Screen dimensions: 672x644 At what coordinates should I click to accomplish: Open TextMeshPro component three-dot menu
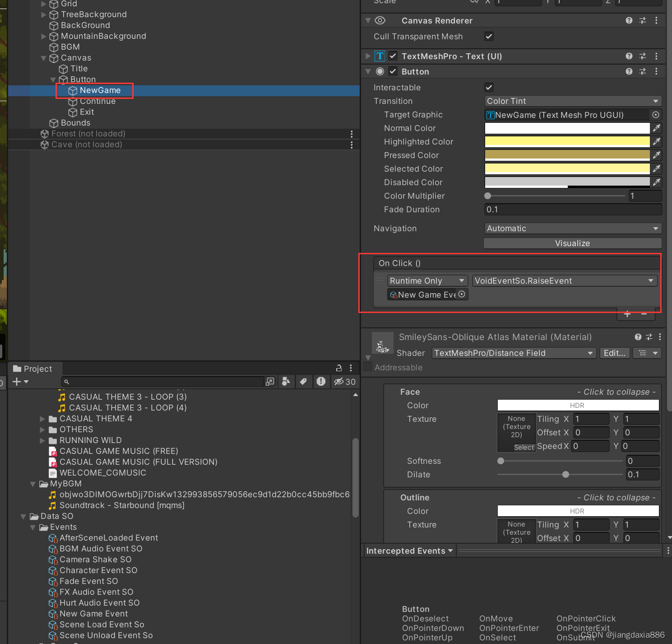(656, 56)
